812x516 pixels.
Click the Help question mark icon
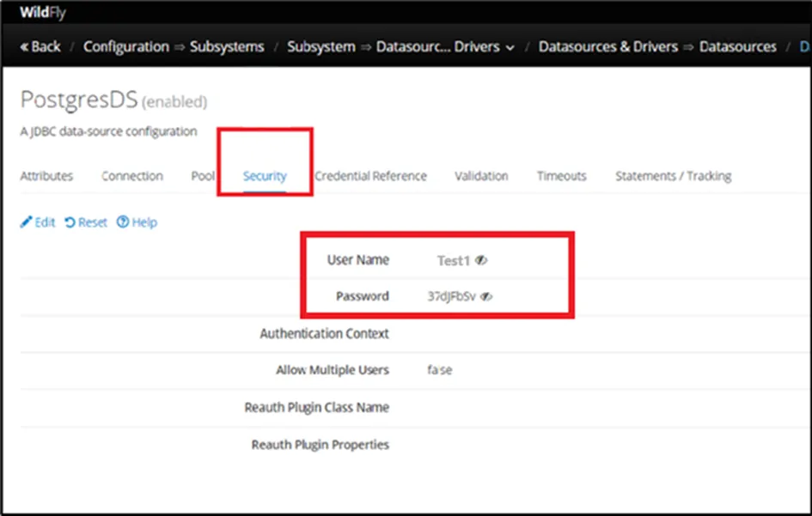[x=123, y=222]
